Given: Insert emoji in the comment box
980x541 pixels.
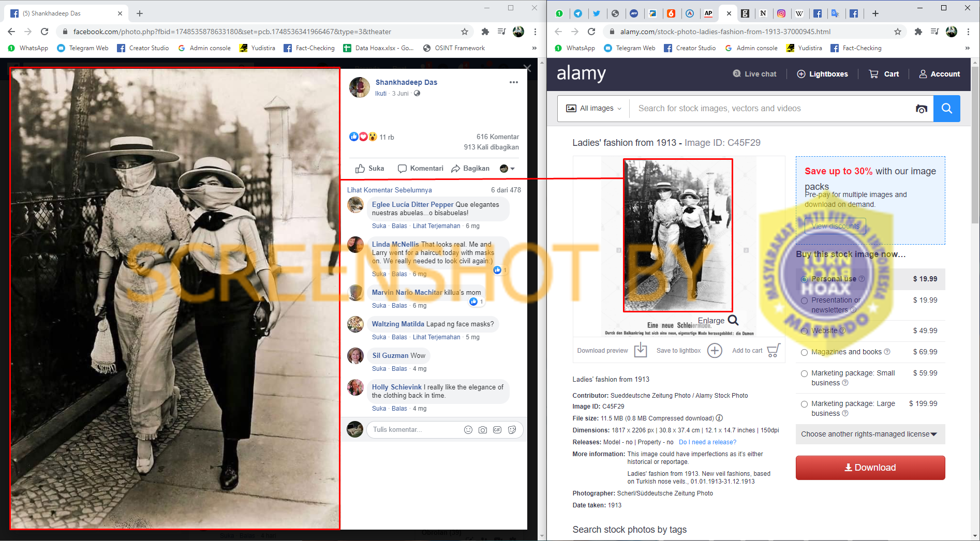Looking at the screenshot, I should pyautogui.click(x=468, y=430).
